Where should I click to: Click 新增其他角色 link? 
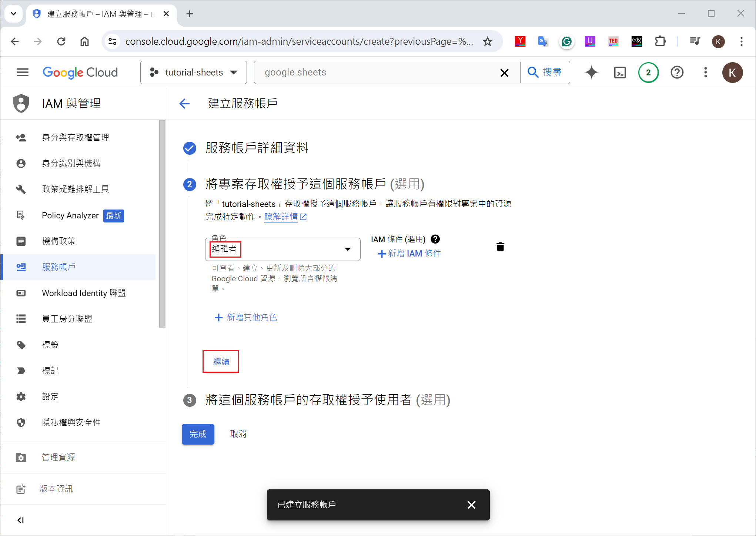coord(245,317)
